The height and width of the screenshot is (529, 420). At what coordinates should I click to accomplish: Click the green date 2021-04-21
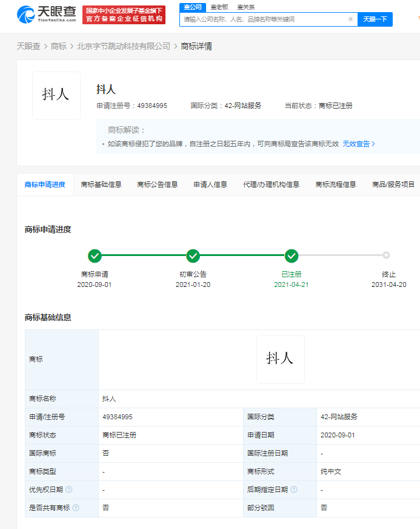(292, 285)
